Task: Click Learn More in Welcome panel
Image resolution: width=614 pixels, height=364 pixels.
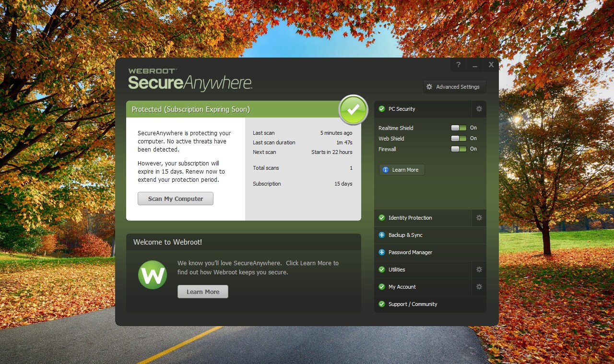Action: pos(203,292)
